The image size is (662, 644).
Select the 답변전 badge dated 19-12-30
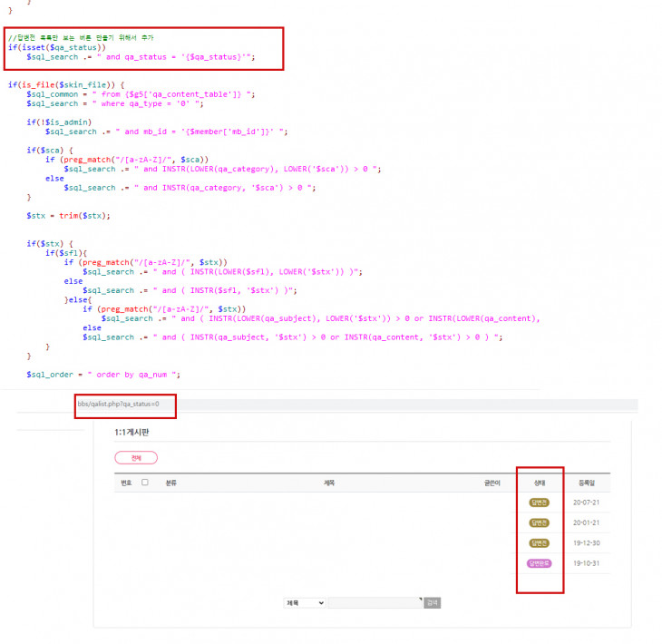point(540,543)
